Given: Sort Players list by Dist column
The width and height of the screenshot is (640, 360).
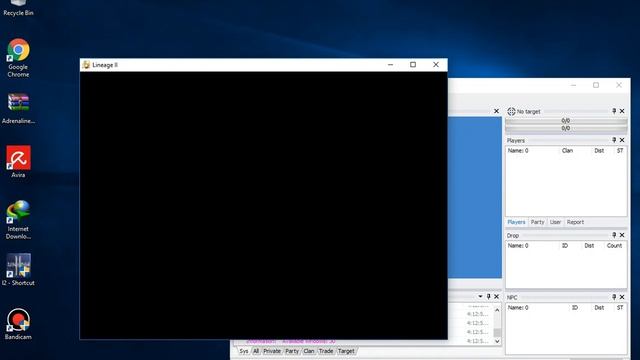Looking at the screenshot, I should pyautogui.click(x=599, y=151).
